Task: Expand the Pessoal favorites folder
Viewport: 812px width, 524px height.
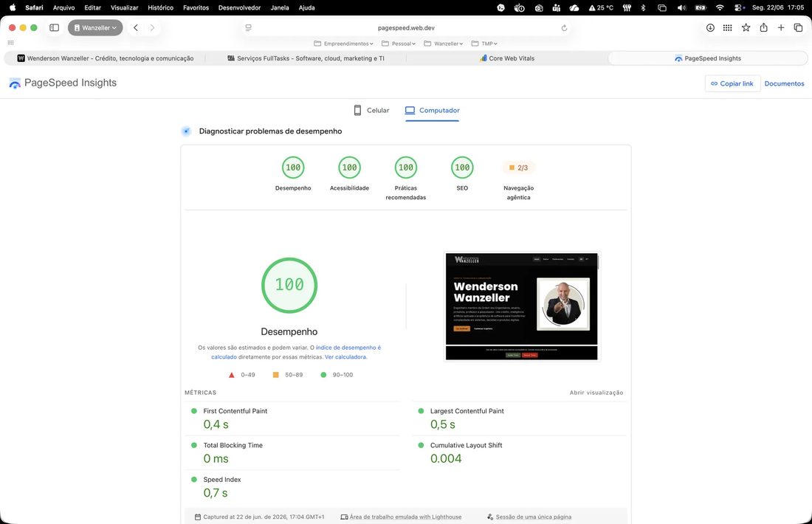Action: [399, 44]
